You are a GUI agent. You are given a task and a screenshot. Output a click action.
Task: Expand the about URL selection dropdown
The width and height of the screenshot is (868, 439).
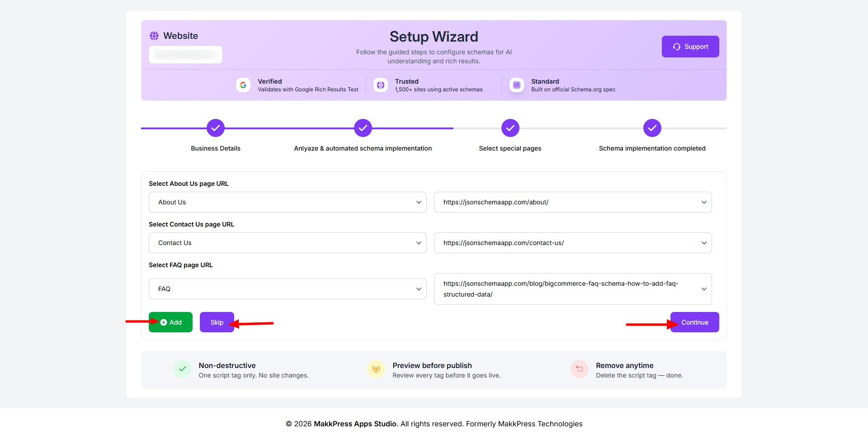(573, 202)
